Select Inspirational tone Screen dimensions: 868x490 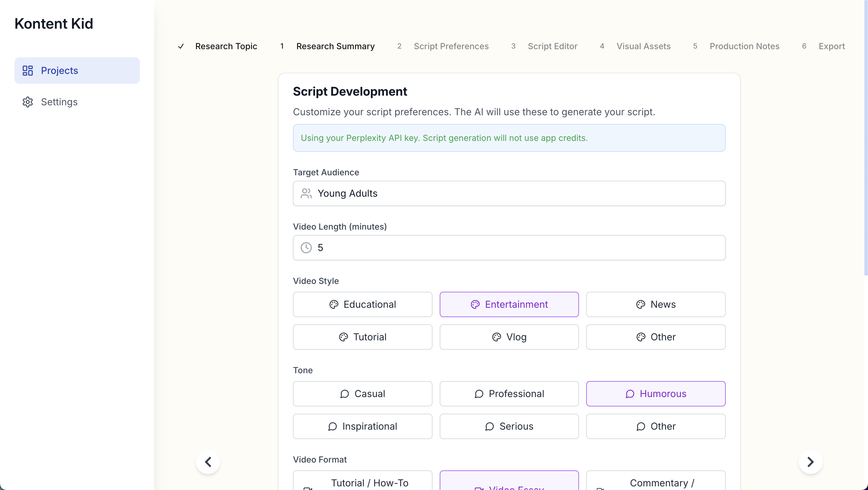coord(362,426)
